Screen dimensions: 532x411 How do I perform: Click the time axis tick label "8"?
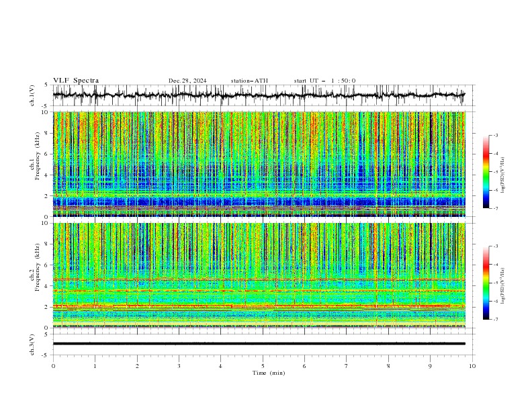[388, 366]
